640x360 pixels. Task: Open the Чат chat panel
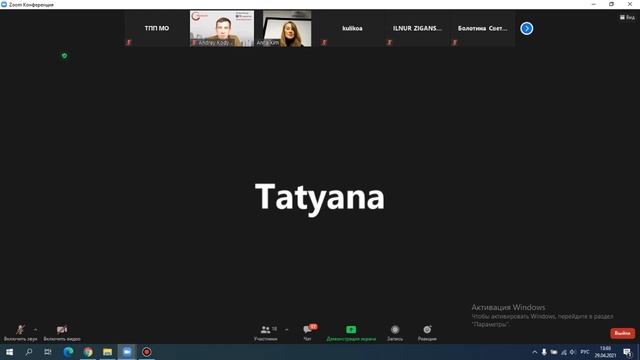pyautogui.click(x=308, y=333)
